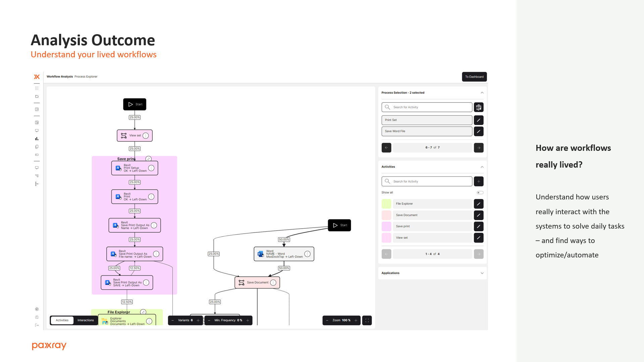Collapse the Save print group
The height and width of the screenshot is (362, 644).
(149, 159)
